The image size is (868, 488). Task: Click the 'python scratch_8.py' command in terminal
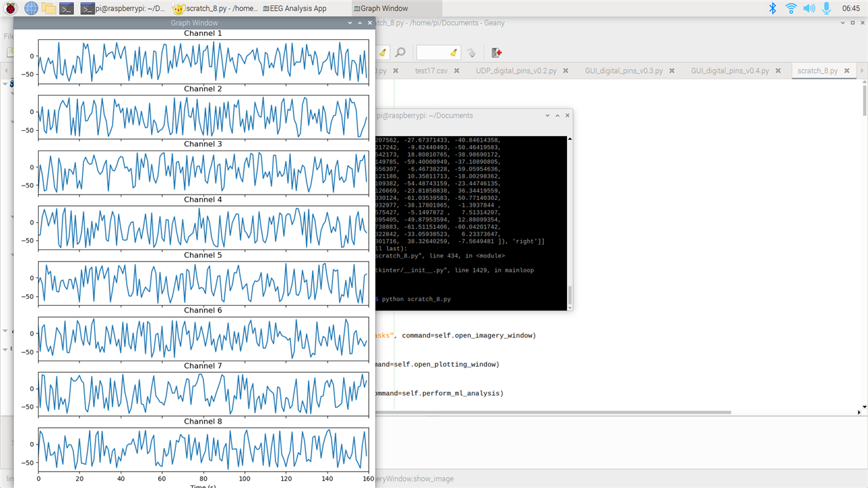[416, 299]
